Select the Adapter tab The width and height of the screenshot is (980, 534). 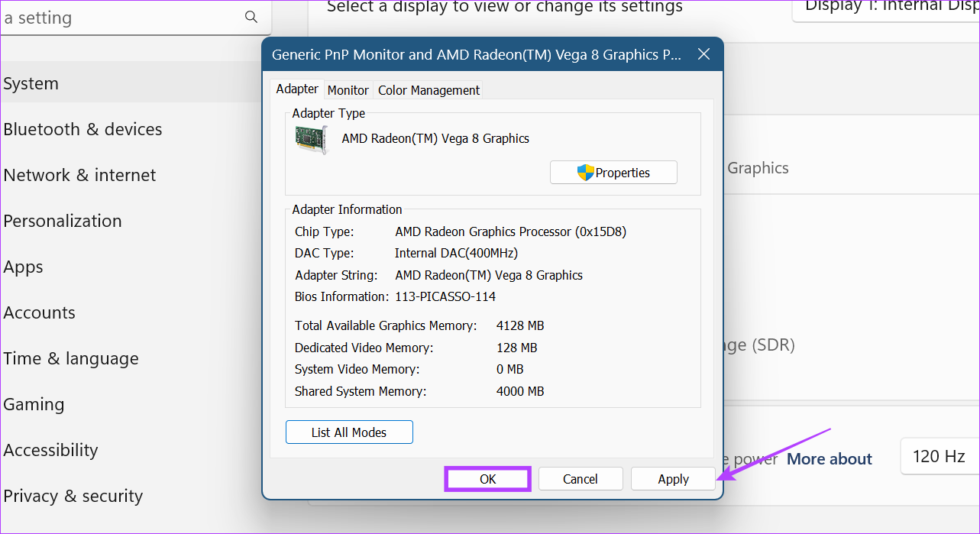click(297, 89)
